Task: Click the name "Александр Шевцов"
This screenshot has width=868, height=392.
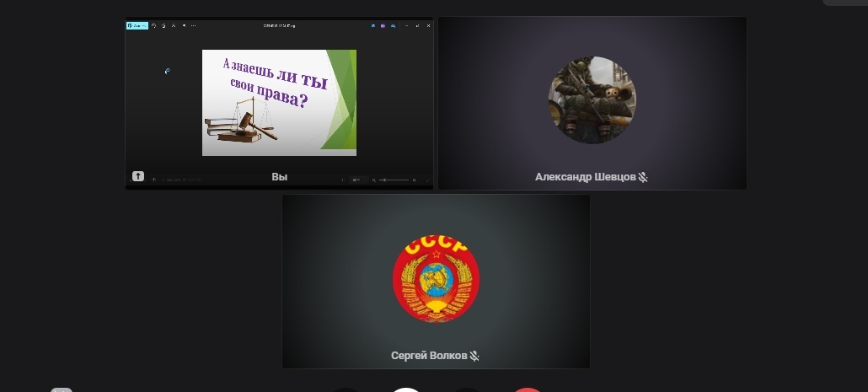Action: click(585, 177)
